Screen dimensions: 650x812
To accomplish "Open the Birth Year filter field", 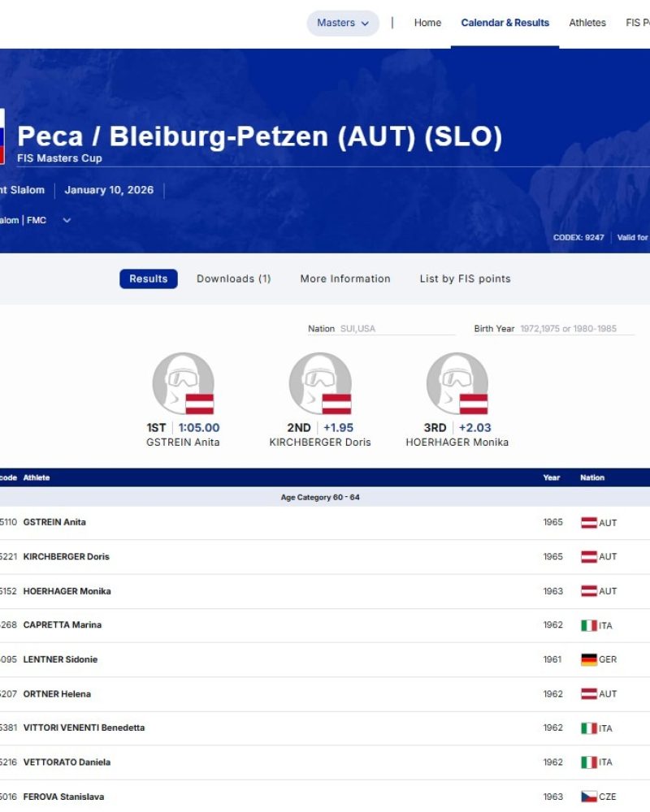I will (569, 328).
